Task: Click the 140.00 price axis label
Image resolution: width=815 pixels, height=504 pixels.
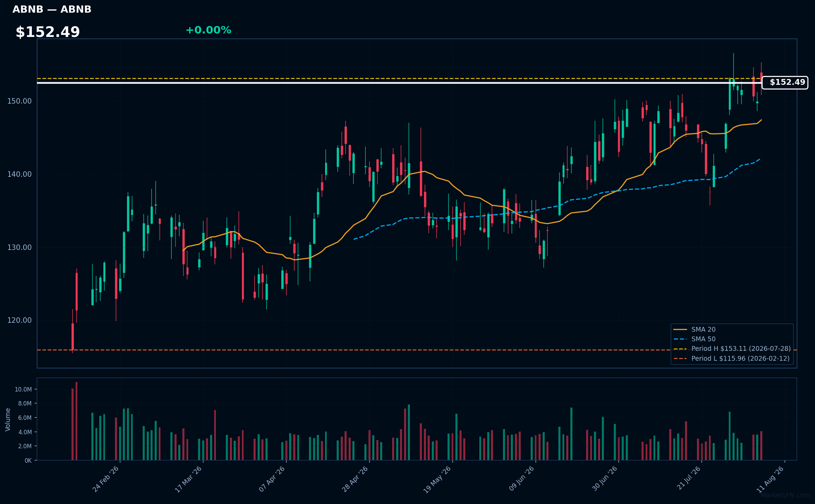Action: (x=20, y=174)
